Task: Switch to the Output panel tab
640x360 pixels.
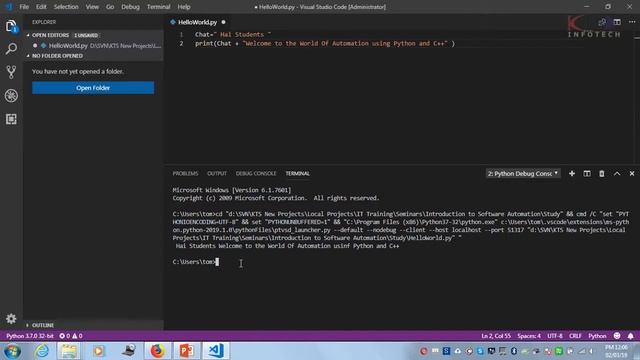Action: [x=217, y=173]
